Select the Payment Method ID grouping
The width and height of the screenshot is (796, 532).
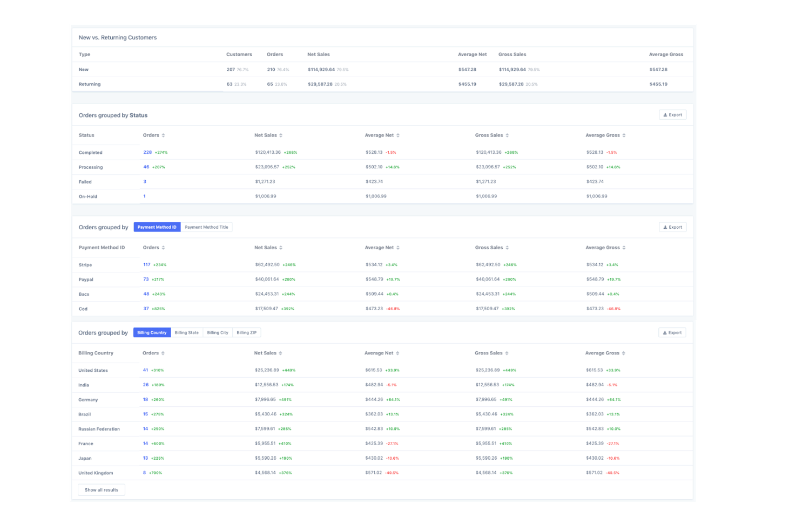(157, 227)
